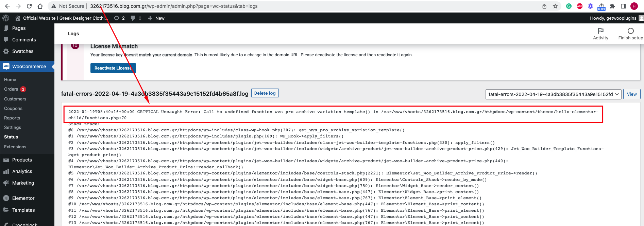Toggle the browser side panel icon
644x226 pixels.
pos(623,6)
